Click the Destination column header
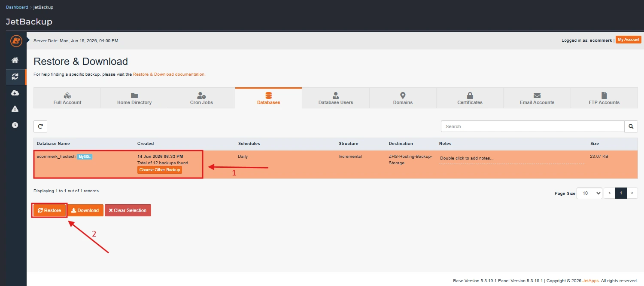This screenshot has width=644, height=286. (x=401, y=144)
